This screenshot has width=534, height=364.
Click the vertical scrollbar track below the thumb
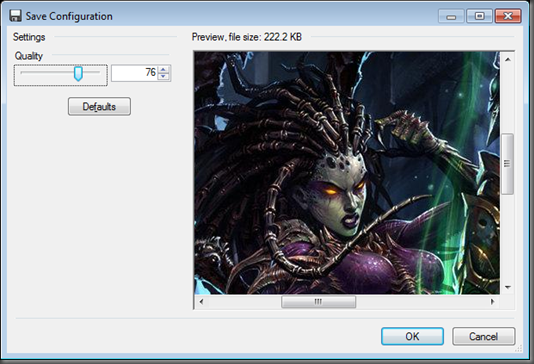tap(508, 237)
